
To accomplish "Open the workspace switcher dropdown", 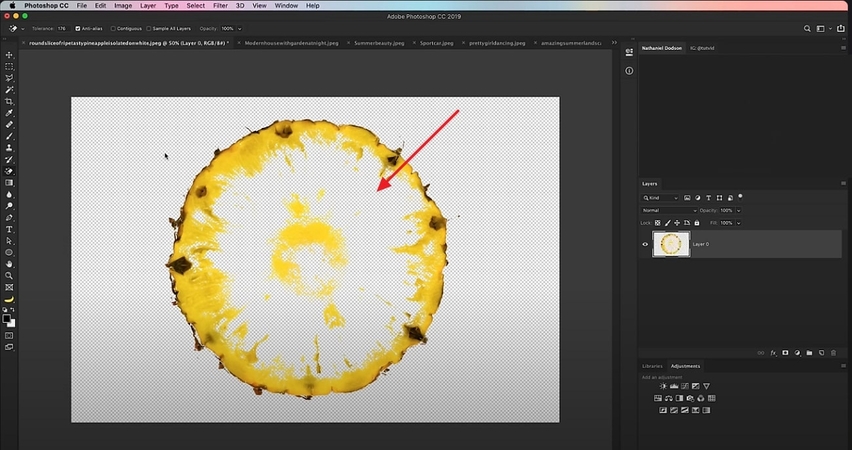I will [x=823, y=29].
